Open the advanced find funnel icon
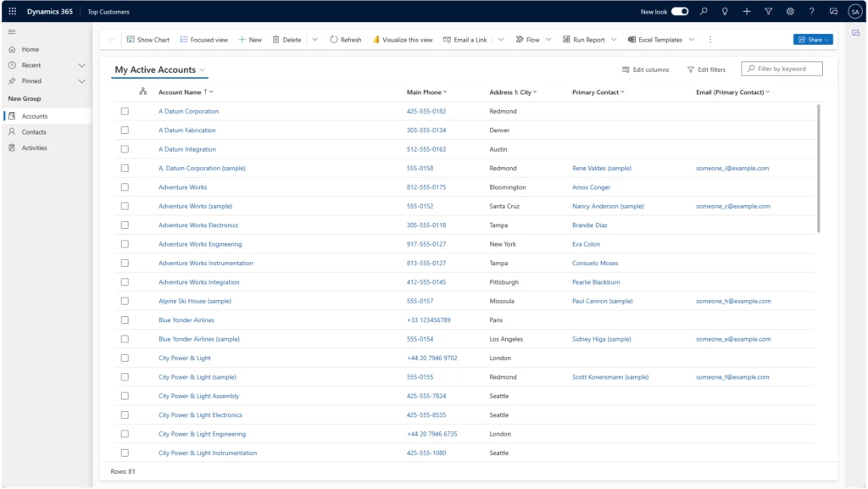 pyautogui.click(x=768, y=12)
